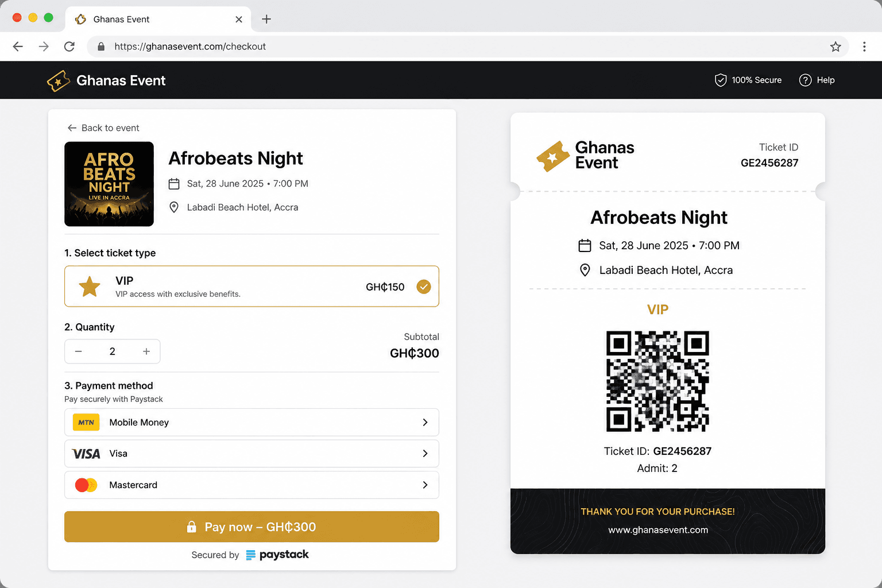
Task: Click the Ghanas Event header title text
Action: click(121, 80)
